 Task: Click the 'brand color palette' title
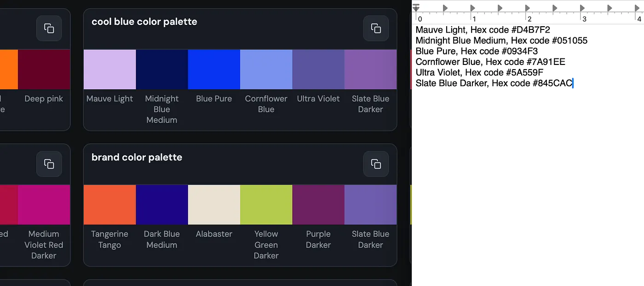click(x=137, y=157)
